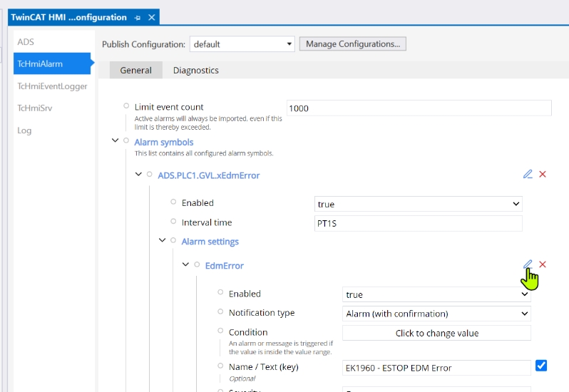Delete the ADS.PLC1.GVL.xEdmError symbol with red X

(x=543, y=175)
